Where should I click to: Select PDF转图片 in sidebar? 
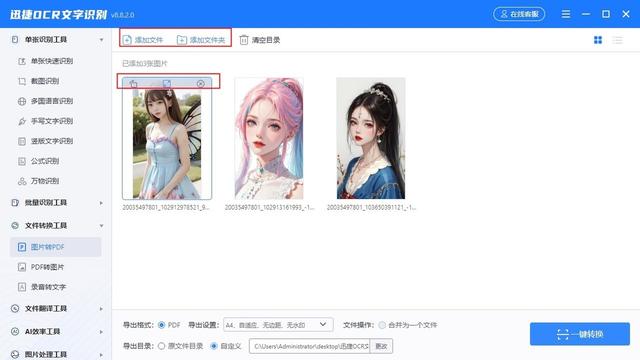(47, 267)
